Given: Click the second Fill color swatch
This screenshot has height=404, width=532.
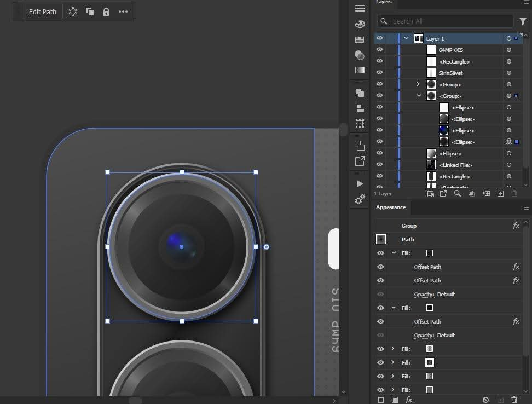Looking at the screenshot, I should pyautogui.click(x=430, y=308).
